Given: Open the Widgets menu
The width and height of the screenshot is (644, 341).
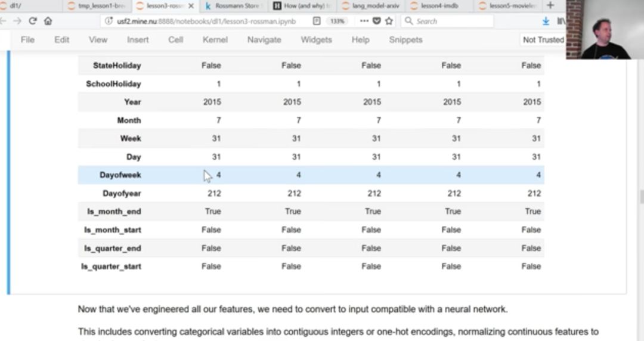Looking at the screenshot, I should coord(316,40).
